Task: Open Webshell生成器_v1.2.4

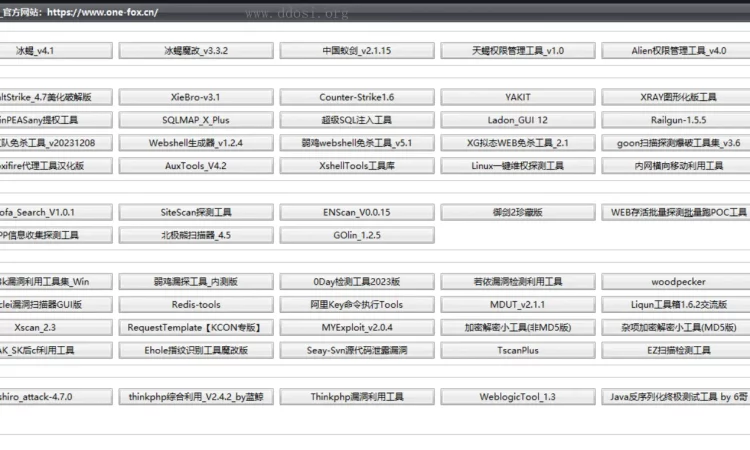Action: [x=196, y=143]
